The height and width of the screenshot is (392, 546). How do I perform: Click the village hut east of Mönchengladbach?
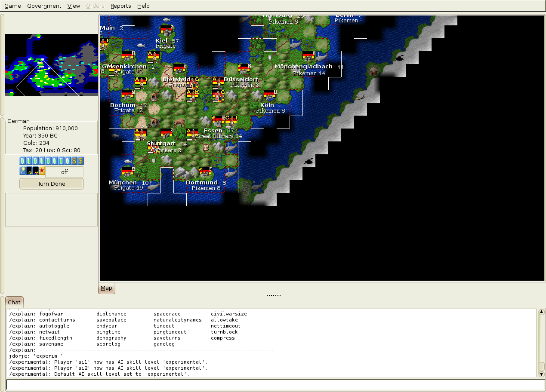pos(373,70)
